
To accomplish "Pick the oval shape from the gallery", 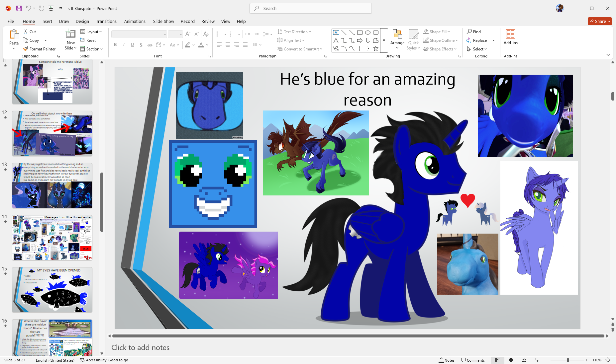I will [368, 33].
